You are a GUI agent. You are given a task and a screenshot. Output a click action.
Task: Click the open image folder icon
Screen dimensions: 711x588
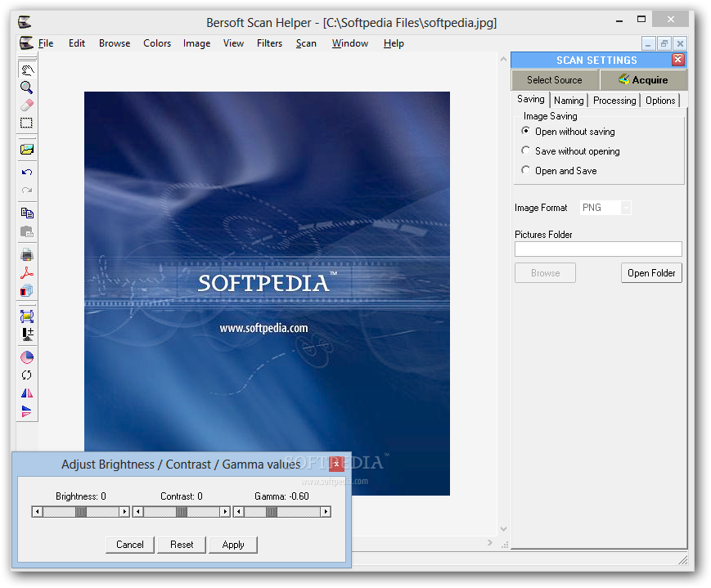click(27, 149)
